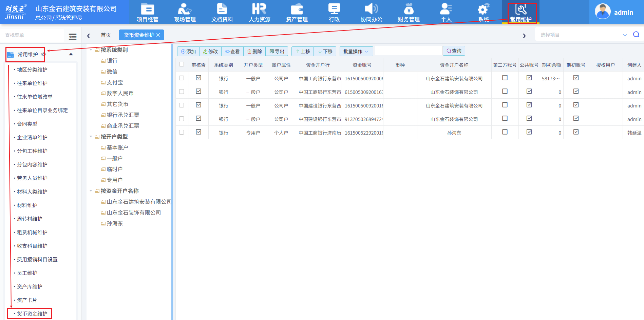This screenshot has height=320, width=644.
Task: Select 微信 in the category tree
Action: click(x=112, y=72)
